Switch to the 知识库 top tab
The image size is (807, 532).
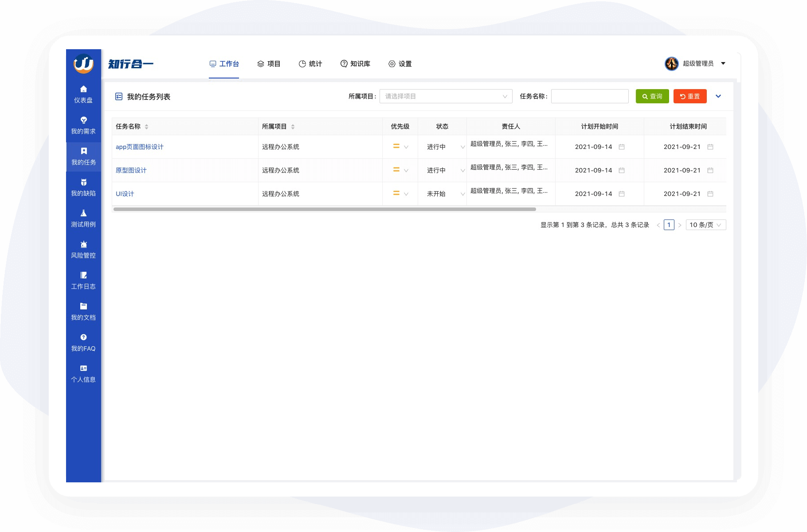tap(355, 64)
